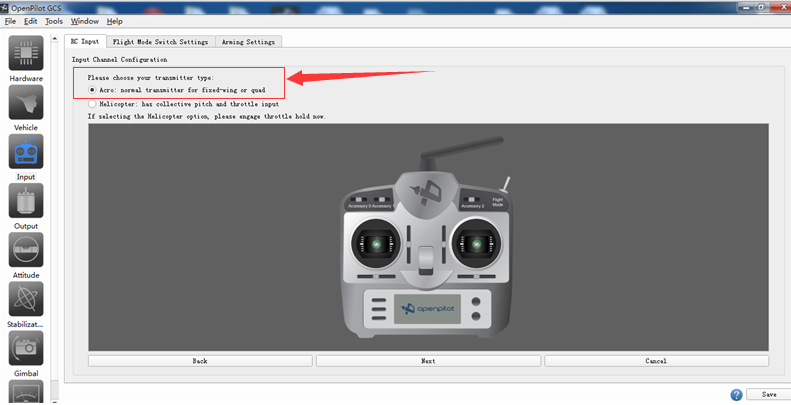Open the Tools menu
The image size is (791, 405).
click(53, 21)
